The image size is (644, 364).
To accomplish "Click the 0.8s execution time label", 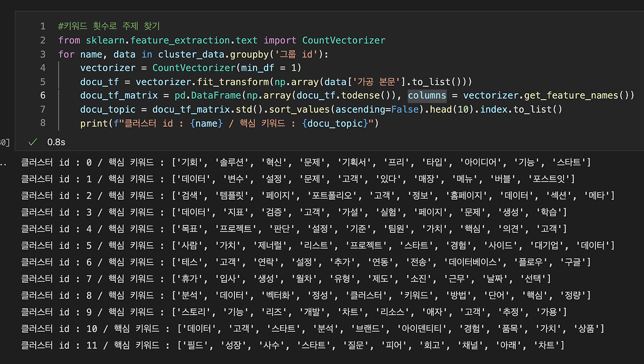I will 56,142.
